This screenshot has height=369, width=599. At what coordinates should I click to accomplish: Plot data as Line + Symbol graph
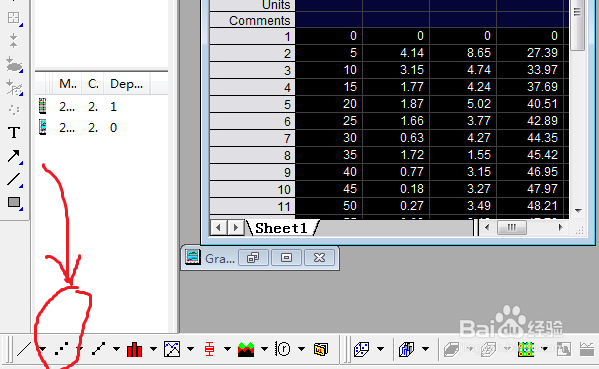[x=99, y=349]
